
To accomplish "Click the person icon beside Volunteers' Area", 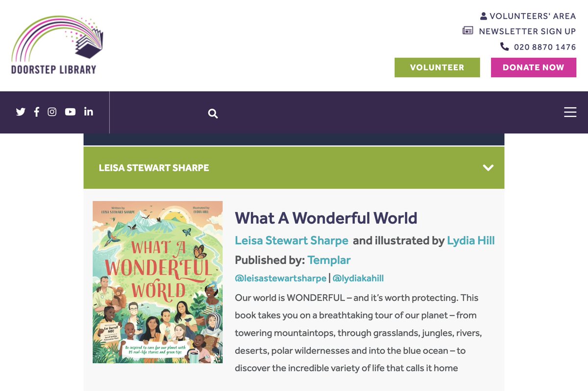I will tap(484, 16).
